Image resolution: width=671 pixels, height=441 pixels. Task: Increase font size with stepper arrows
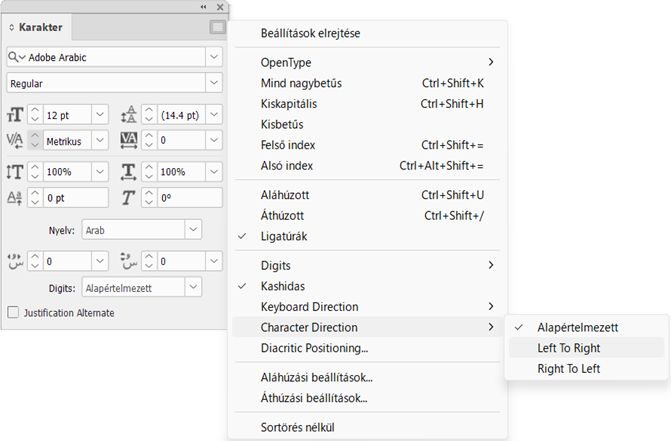coord(35,115)
